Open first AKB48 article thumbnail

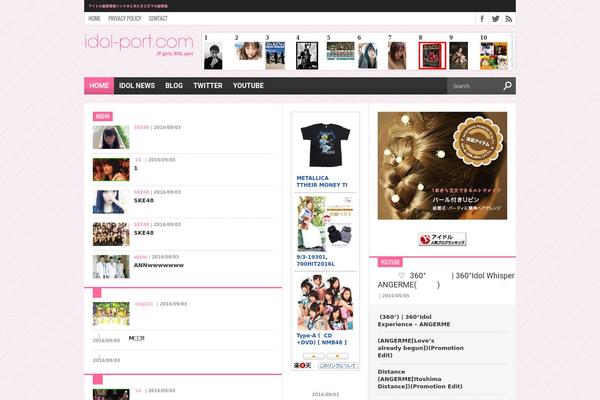[x=111, y=137]
